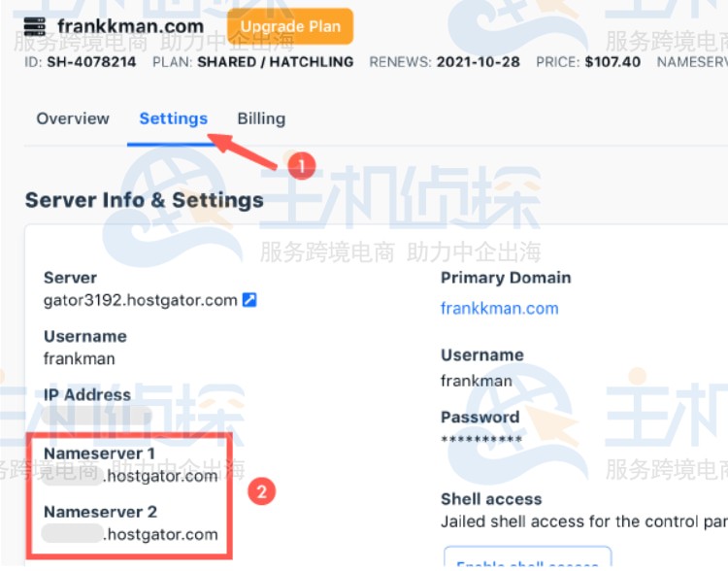The image size is (728, 571).
Task: Select the Settings tab
Action: point(173,118)
